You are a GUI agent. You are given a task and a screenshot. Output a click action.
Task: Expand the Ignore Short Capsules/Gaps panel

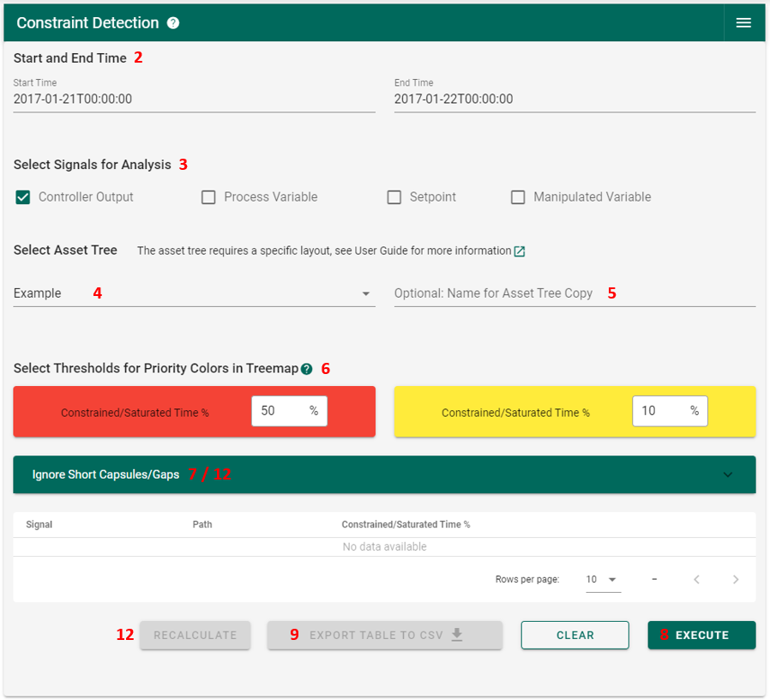(384, 474)
